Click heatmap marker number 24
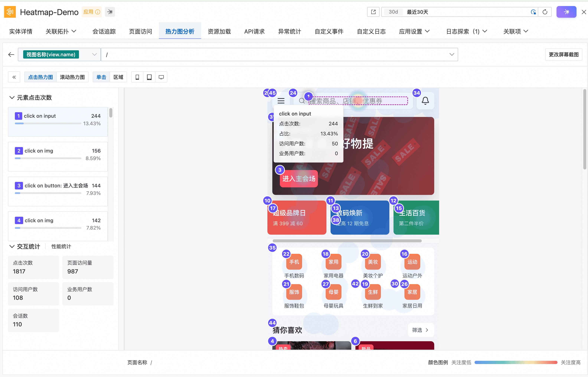This screenshot has height=377, width=588. (293, 93)
